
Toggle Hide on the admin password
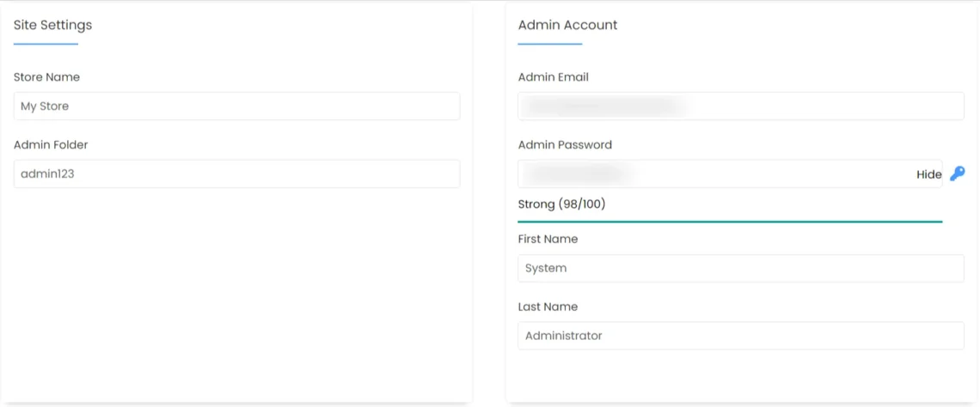tap(928, 174)
